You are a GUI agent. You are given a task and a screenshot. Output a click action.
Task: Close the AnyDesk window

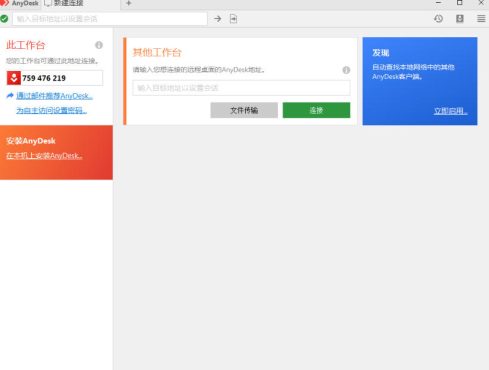(481, 3)
